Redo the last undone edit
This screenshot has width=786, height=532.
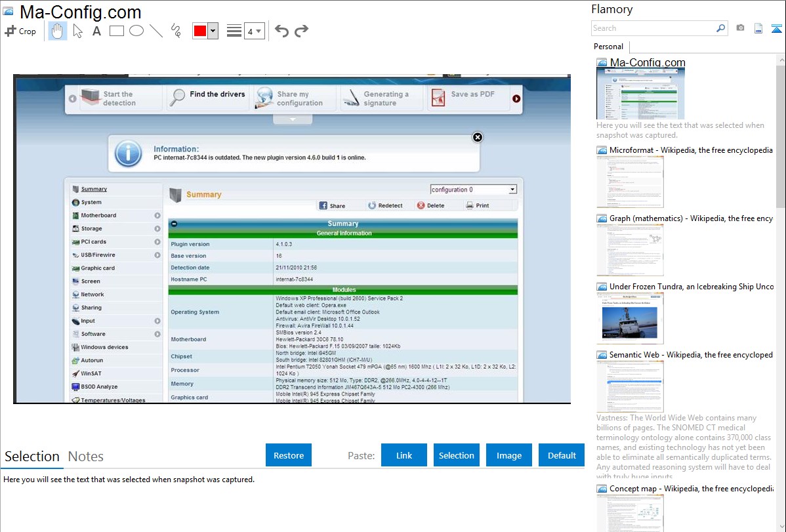[x=301, y=31]
